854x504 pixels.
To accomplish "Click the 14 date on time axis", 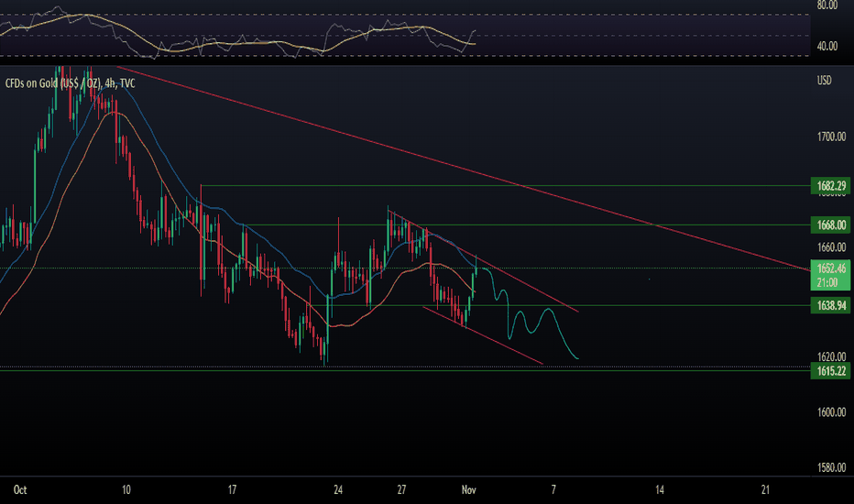I will pos(660,490).
